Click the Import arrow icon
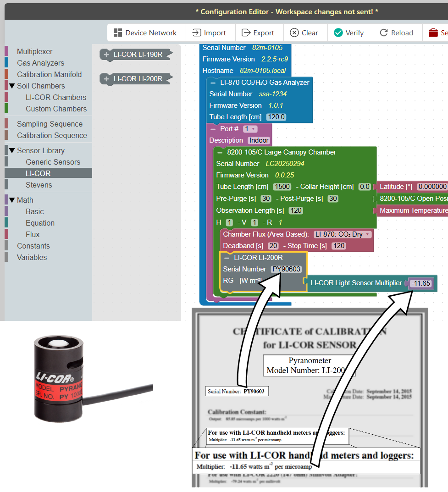This screenshot has width=448, height=492. [197, 33]
